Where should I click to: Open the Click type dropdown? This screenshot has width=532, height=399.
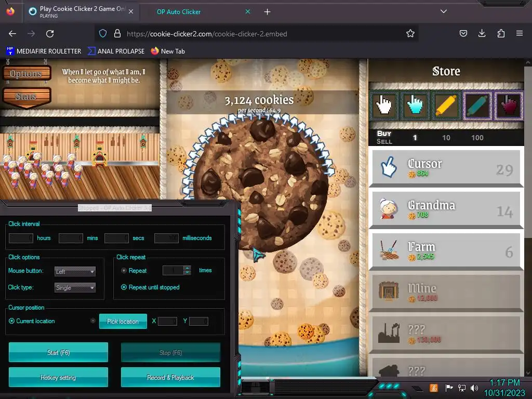75,288
